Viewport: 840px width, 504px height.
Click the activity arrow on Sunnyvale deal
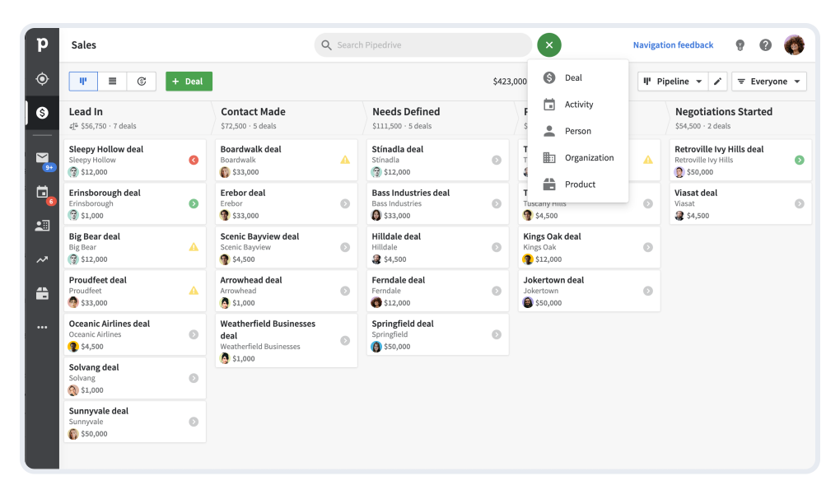[194, 422]
